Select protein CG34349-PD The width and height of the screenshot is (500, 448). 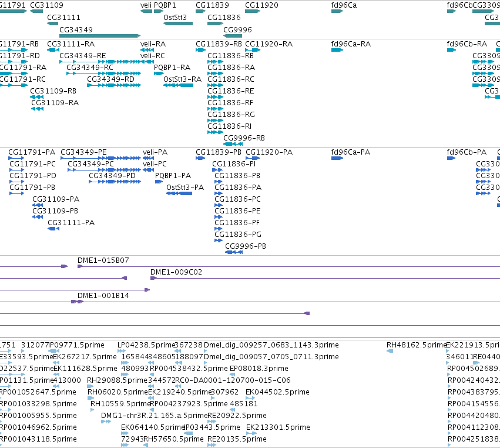[112, 176]
